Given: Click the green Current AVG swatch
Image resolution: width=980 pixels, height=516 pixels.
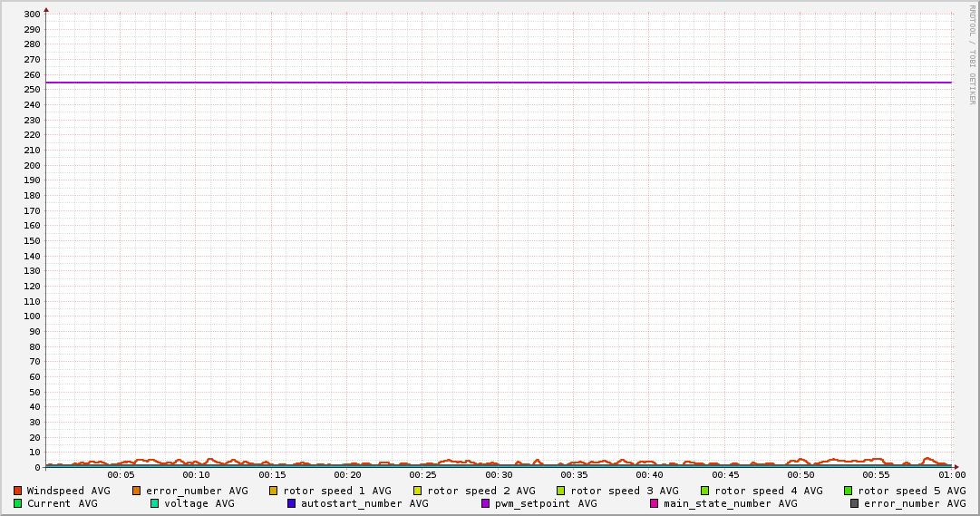Looking at the screenshot, I should (17, 503).
